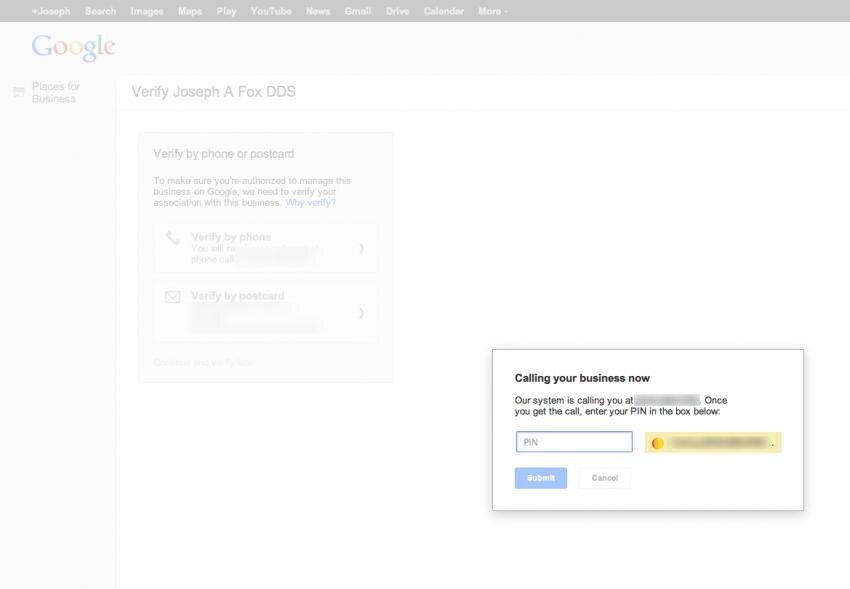Viewport: 850px width, 589px height.
Task: Open the +Joseph profile link
Action: coord(51,11)
